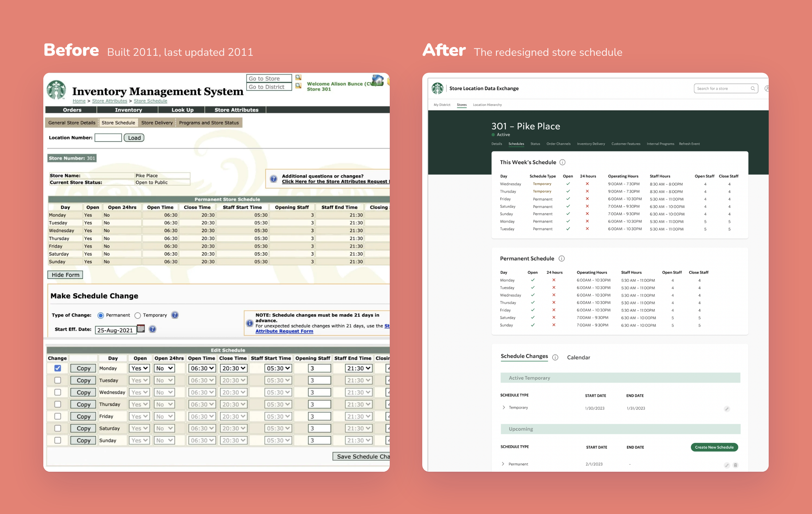Select the Permanent type of change radio

coord(100,316)
